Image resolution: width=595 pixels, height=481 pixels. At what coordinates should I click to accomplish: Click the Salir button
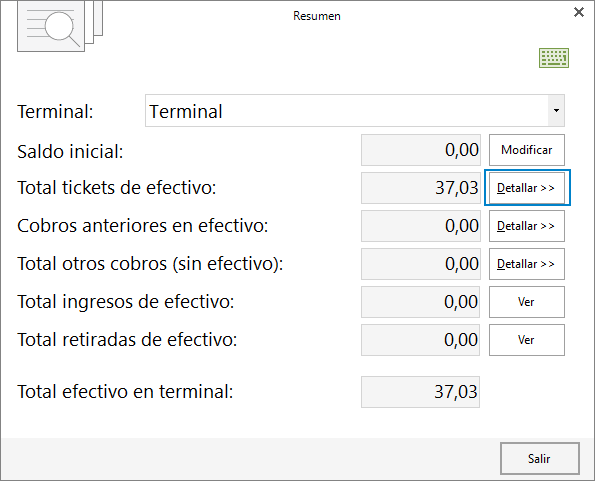click(x=540, y=459)
